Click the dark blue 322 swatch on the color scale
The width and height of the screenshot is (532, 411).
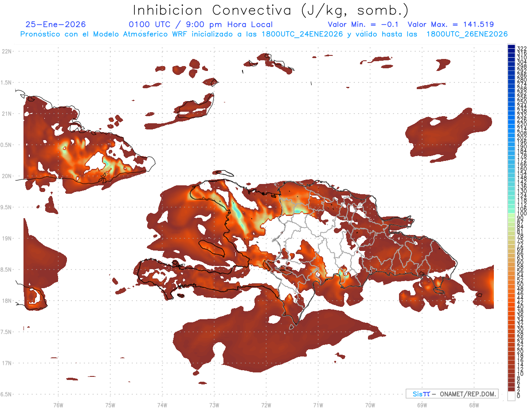[512, 47]
